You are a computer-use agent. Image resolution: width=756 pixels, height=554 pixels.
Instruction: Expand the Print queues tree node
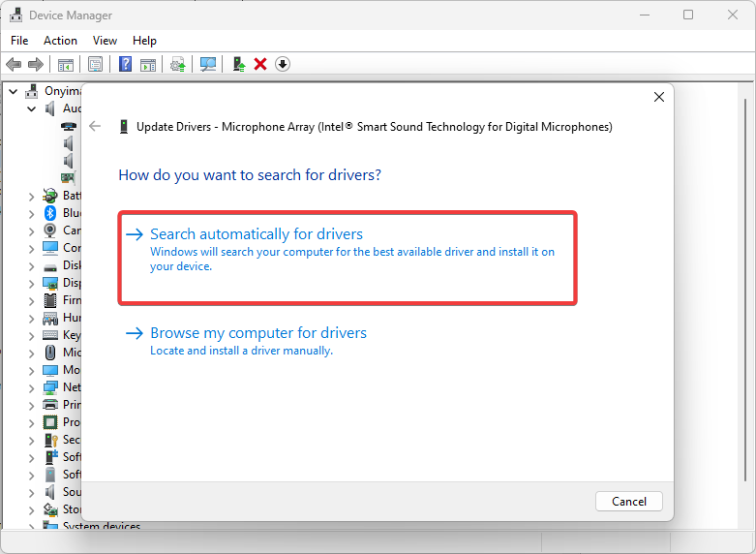pos(31,406)
